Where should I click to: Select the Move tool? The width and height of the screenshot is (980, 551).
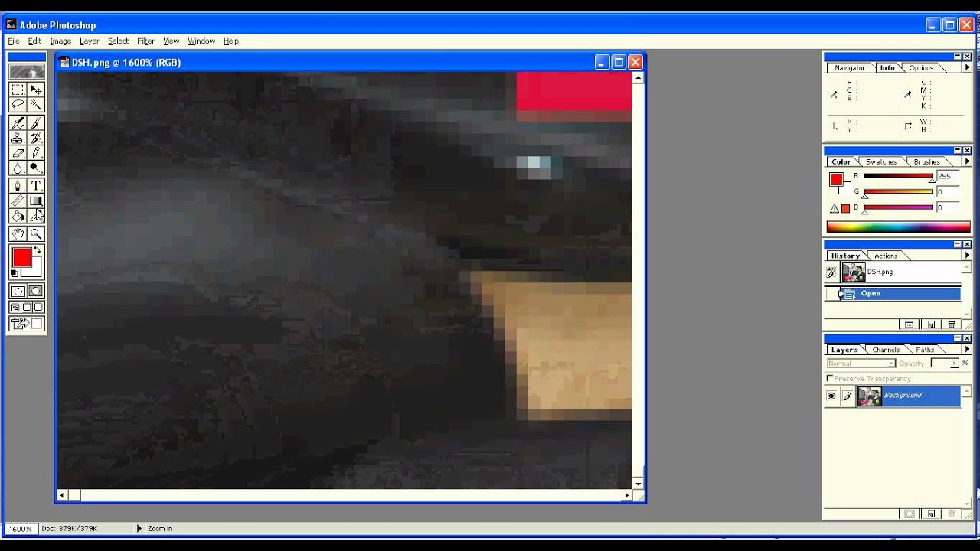pos(36,90)
